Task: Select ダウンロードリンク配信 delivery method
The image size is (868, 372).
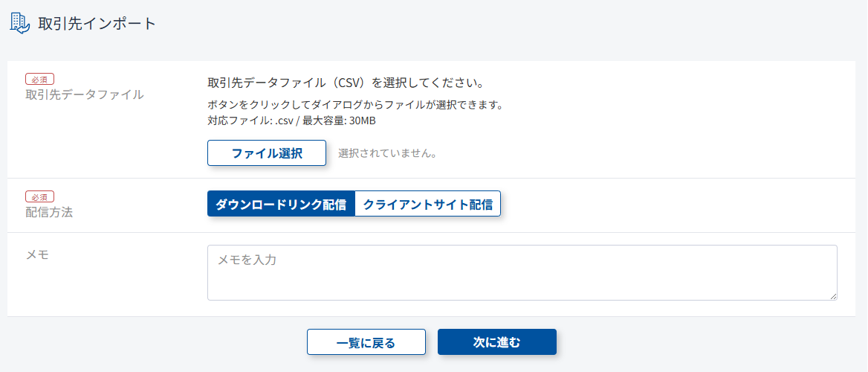Action: pos(281,205)
